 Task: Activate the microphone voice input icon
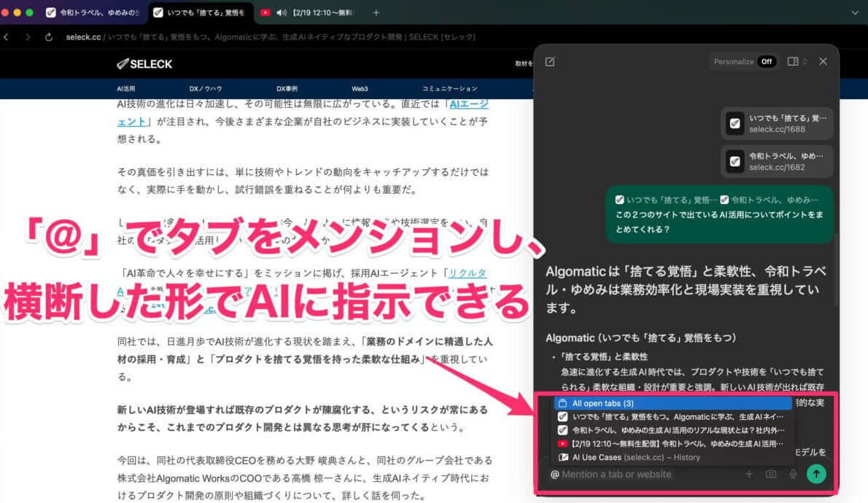793,475
